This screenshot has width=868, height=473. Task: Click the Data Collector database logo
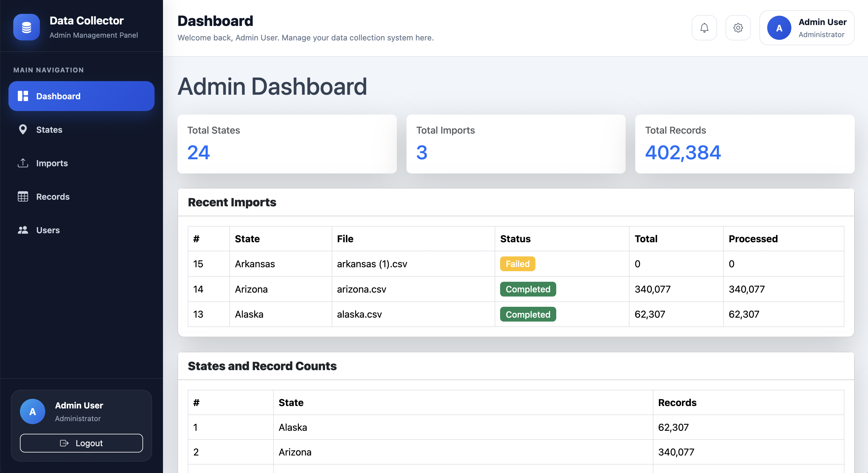click(x=26, y=27)
